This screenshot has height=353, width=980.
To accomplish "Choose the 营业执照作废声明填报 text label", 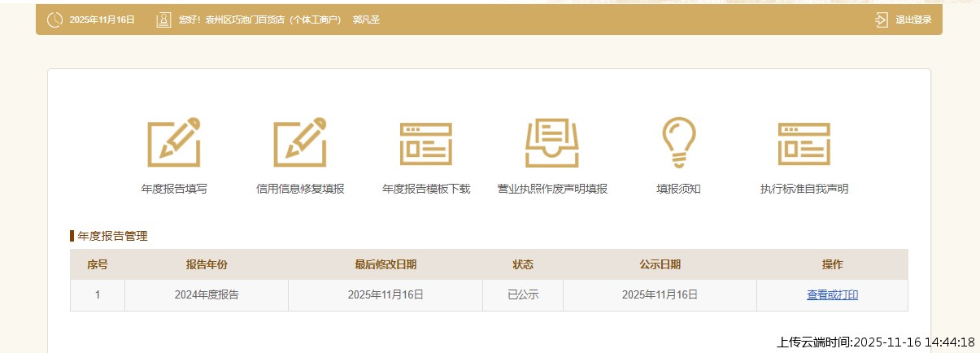I will coord(552,189).
